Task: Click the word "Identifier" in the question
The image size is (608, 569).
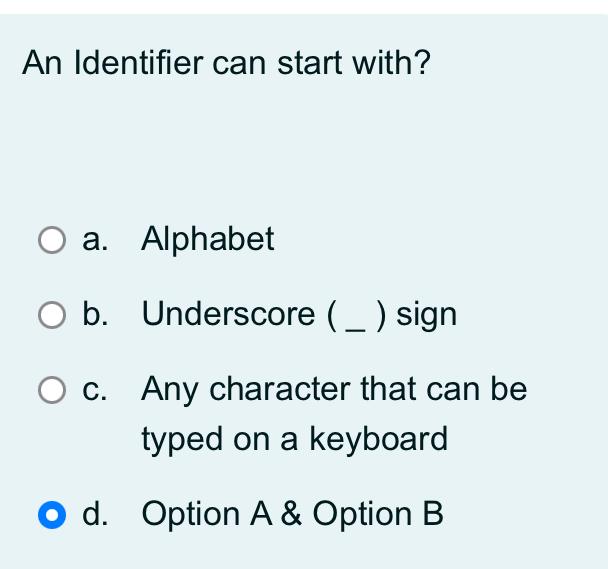Action: coord(140,64)
